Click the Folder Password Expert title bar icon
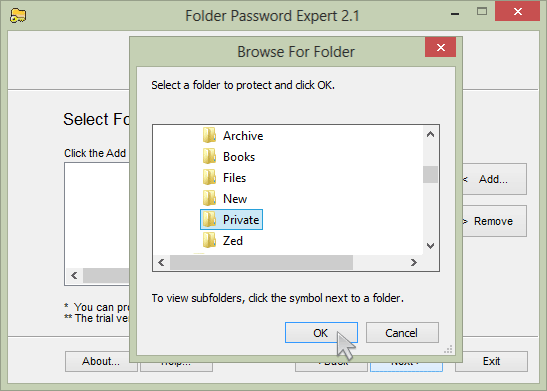Viewport: 547px width, 391px height. pyautogui.click(x=18, y=16)
